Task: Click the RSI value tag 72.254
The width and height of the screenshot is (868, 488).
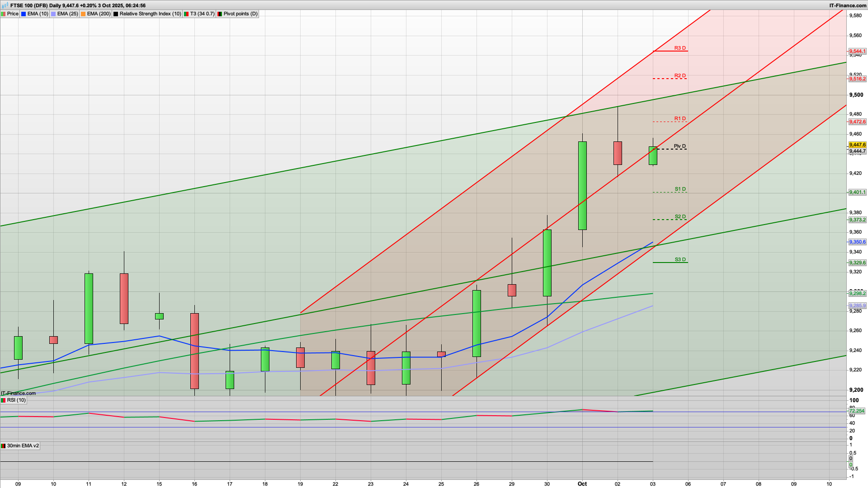Action: [857, 411]
